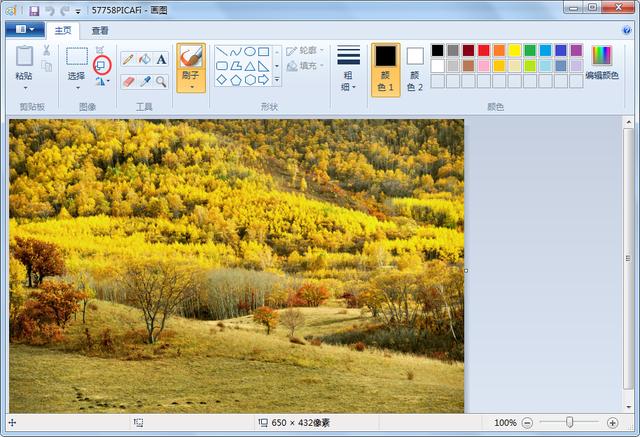Choose the Fill with color bucket

click(x=144, y=59)
